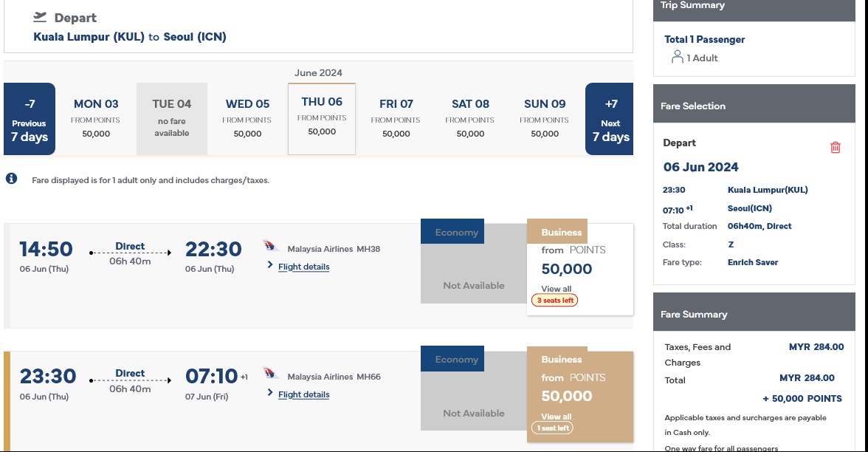Image resolution: width=868 pixels, height=452 pixels.
Task: Open View all fares for MH66
Action: point(556,417)
